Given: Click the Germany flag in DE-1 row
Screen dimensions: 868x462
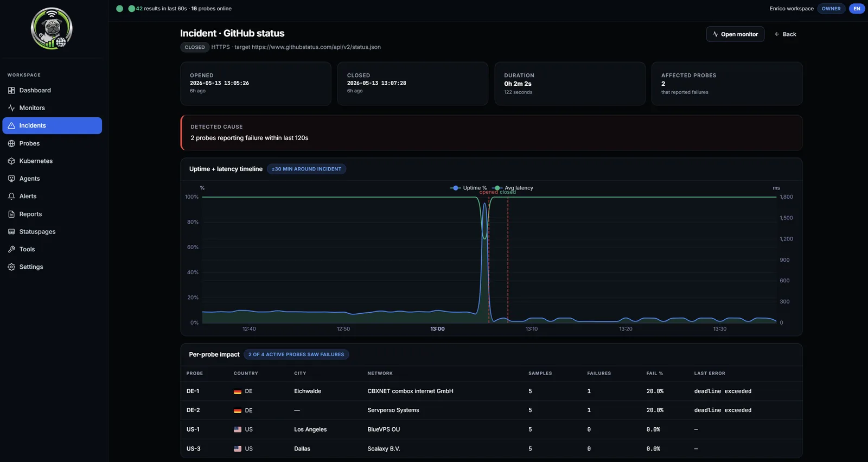Looking at the screenshot, I should coord(238,391).
